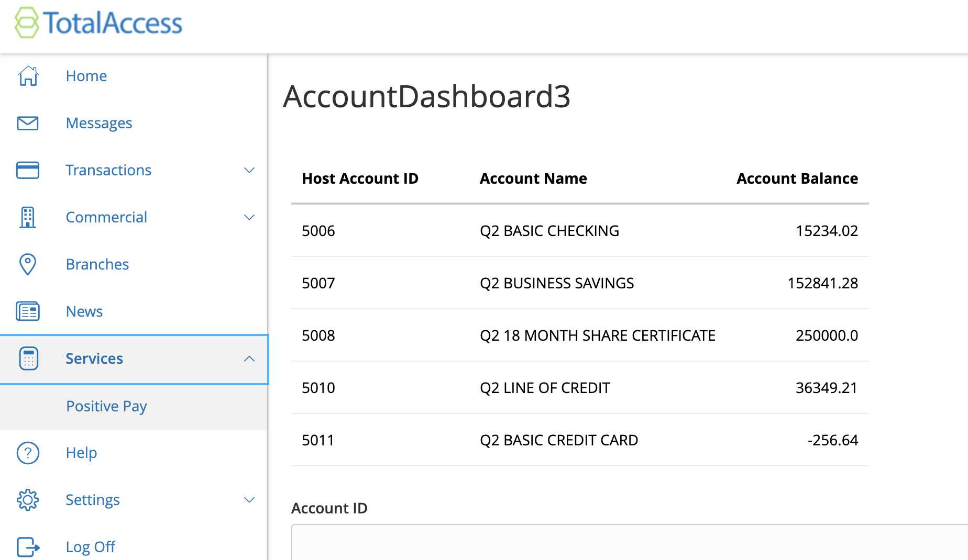
Task: Click the Commercial building icon
Action: coord(28,217)
